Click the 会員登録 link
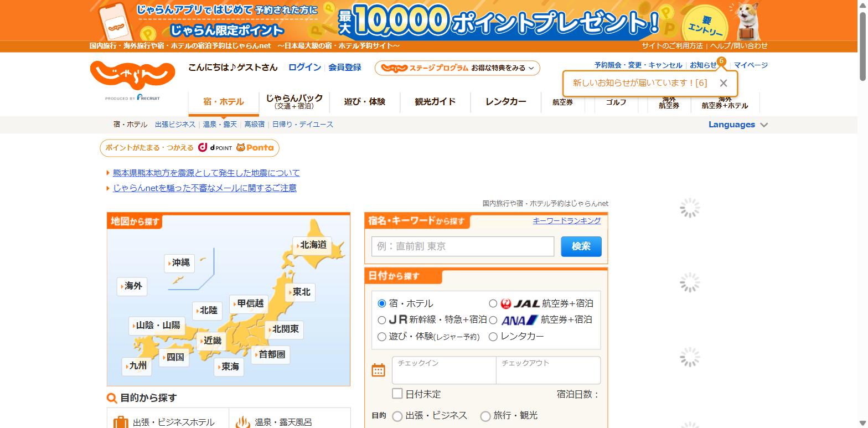The height and width of the screenshot is (428, 868). tap(344, 67)
